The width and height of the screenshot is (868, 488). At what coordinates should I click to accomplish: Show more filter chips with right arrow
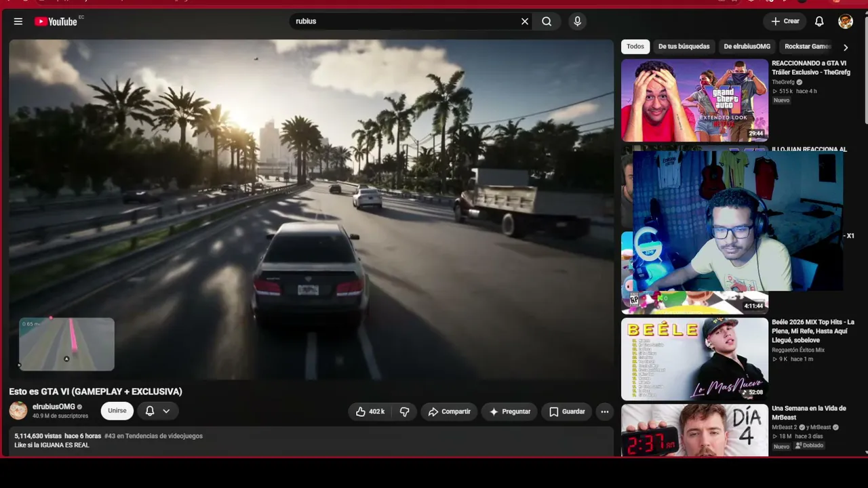(846, 47)
